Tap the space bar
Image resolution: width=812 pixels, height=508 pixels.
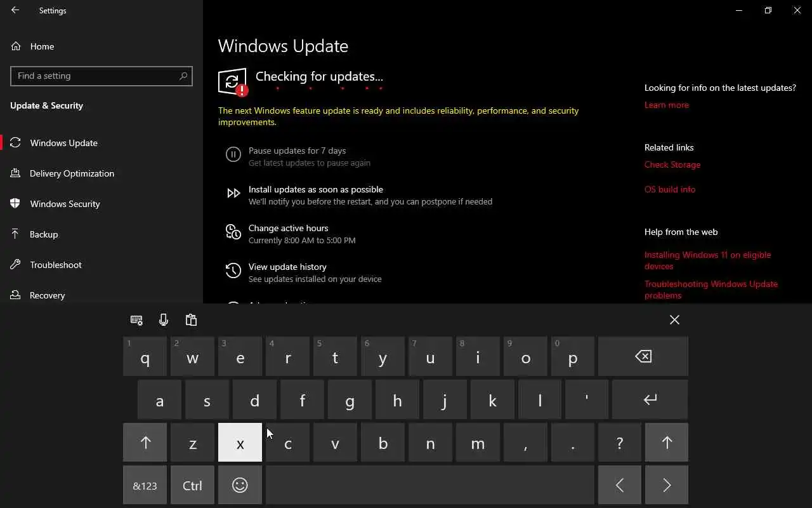[x=430, y=485]
